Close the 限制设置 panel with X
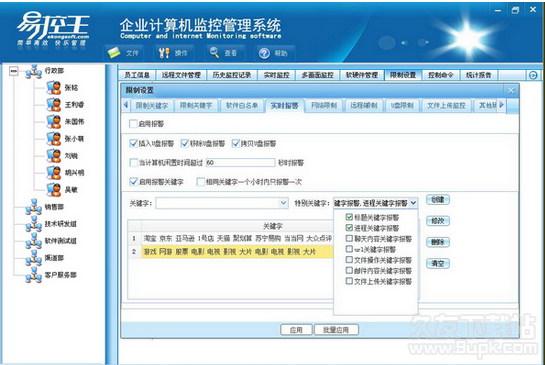Screen dimensions: 545x365 coord(511,91)
